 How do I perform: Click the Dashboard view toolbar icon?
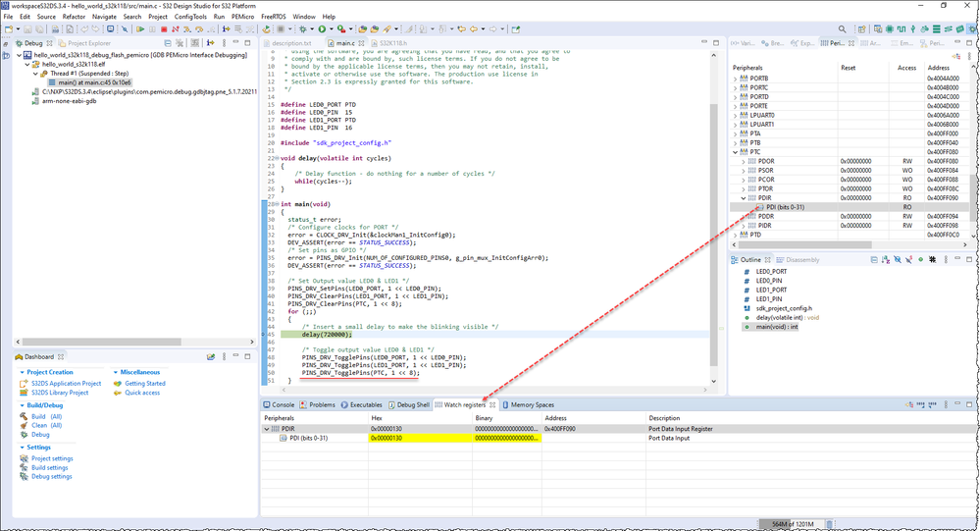point(211,357)
